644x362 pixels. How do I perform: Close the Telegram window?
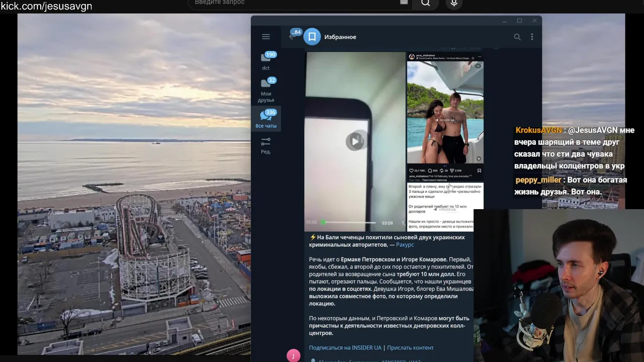[534, 21]
